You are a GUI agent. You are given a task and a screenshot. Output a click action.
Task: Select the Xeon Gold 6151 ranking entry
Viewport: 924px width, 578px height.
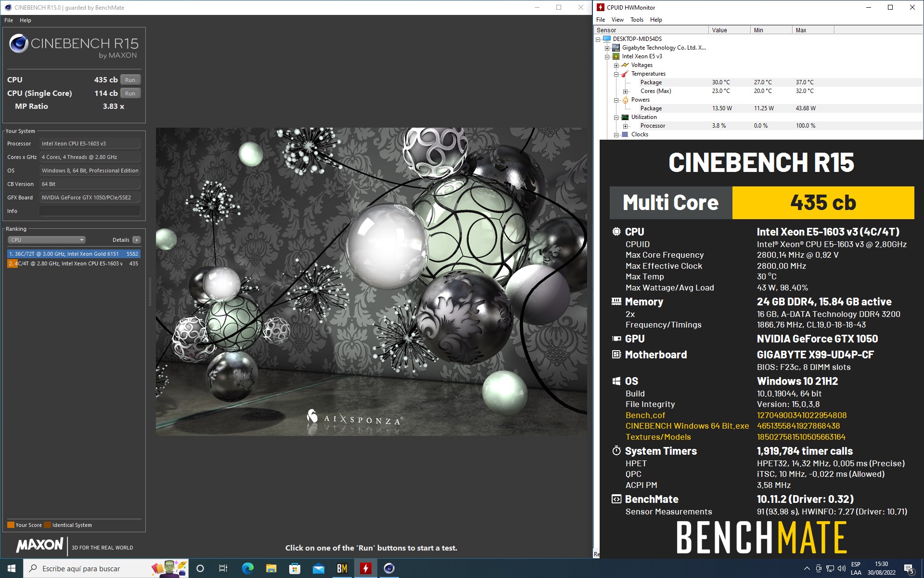pos(74,254)
